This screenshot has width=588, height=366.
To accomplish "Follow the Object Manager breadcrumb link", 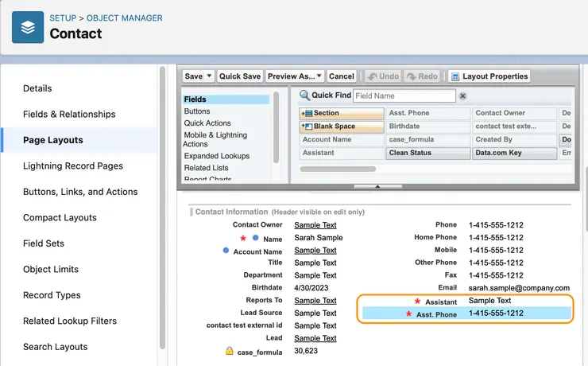I will click(x=124, y=18).
